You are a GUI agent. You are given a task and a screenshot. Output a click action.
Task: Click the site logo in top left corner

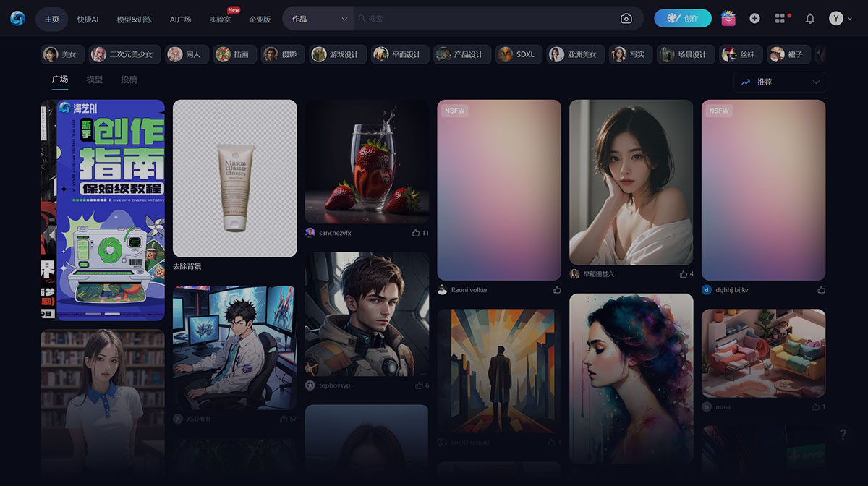tap(17, 18)
